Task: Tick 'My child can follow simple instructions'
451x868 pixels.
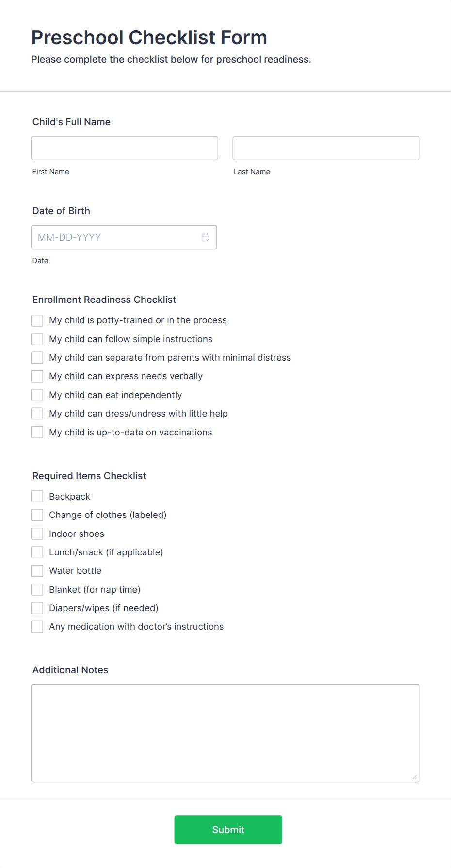Action: click(x=37, y=339)
